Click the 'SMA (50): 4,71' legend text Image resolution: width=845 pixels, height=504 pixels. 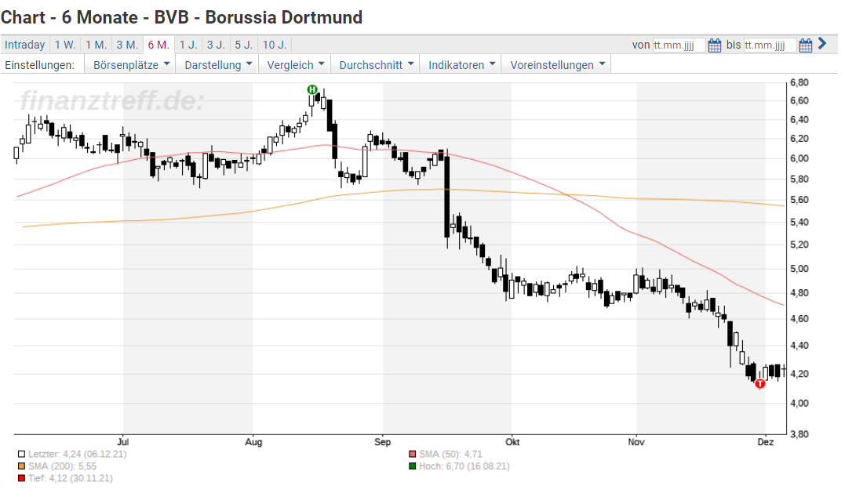[450, 455]
